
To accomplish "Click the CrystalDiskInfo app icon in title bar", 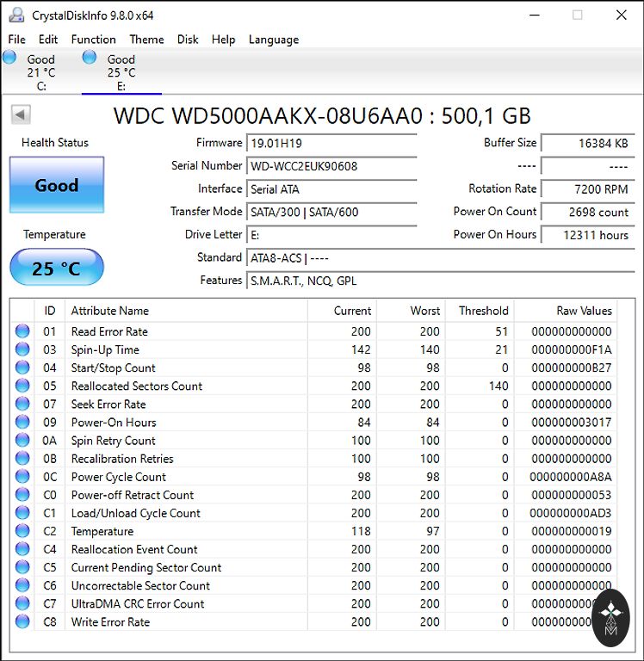I will tap(15, 15).
